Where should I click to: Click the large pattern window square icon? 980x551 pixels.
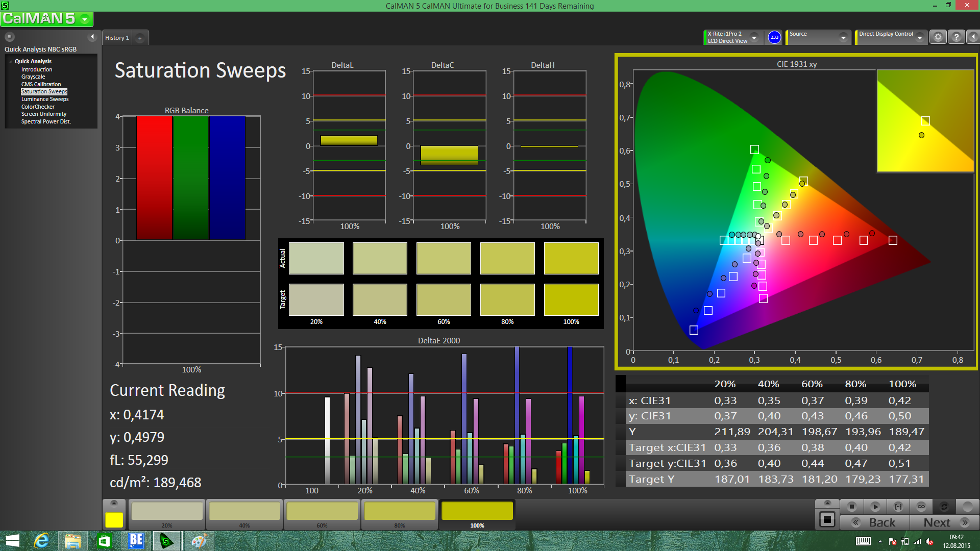827,520
